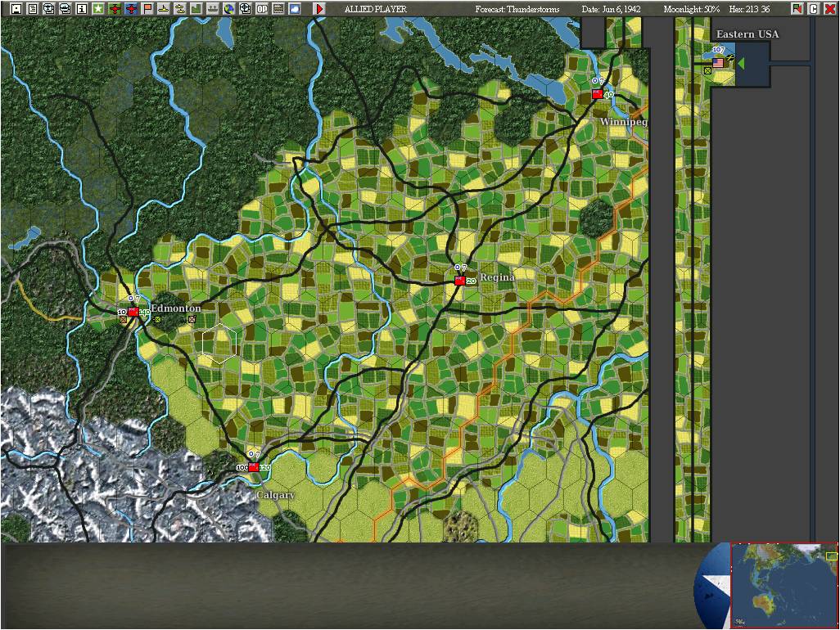
Task: Click the information 'i' icon
Action: click(x=81, y=8)
